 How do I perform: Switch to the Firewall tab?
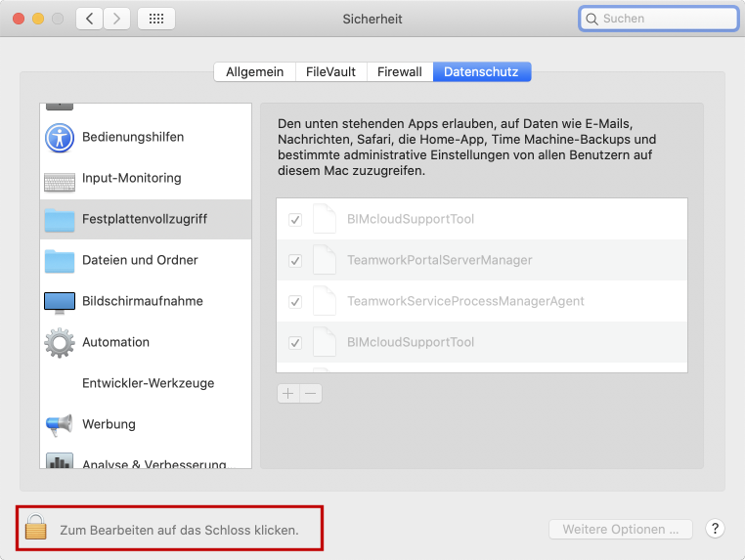click(399, 71)
